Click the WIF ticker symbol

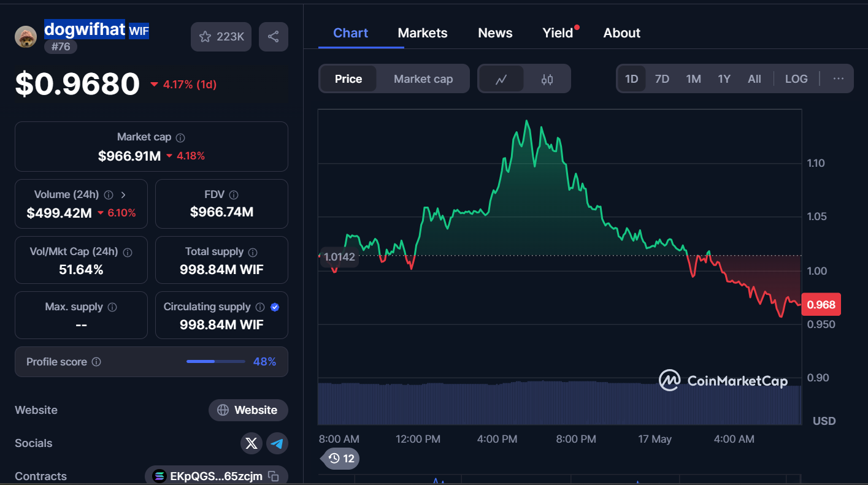(139, 31)
